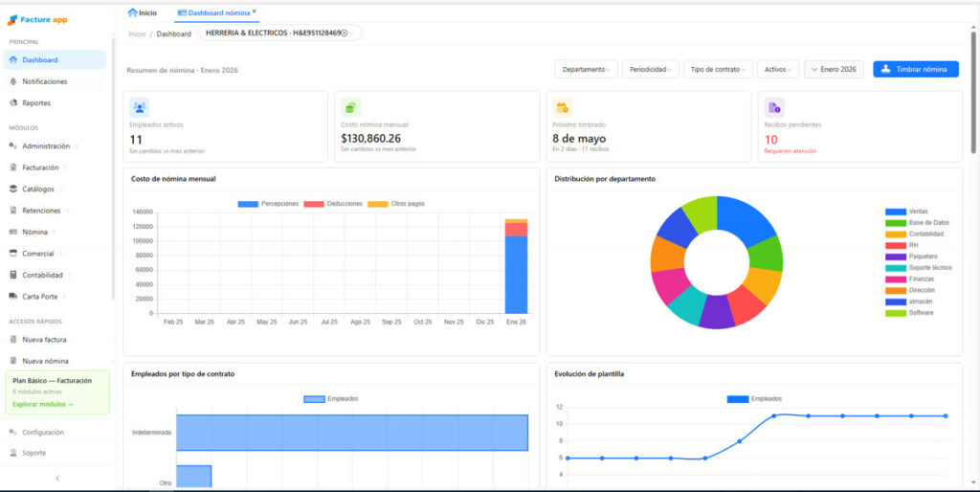Open the Periodicidad filter dropdown
The height and width of the screenshot is (492, 980).
pos(650,69)
